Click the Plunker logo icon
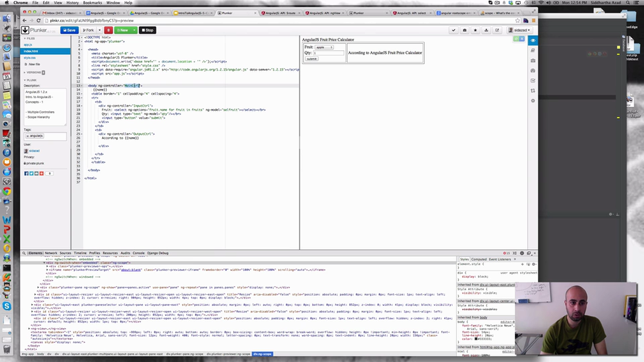The width and height of the screenshot is (644, 362). (x=25, y=30)
